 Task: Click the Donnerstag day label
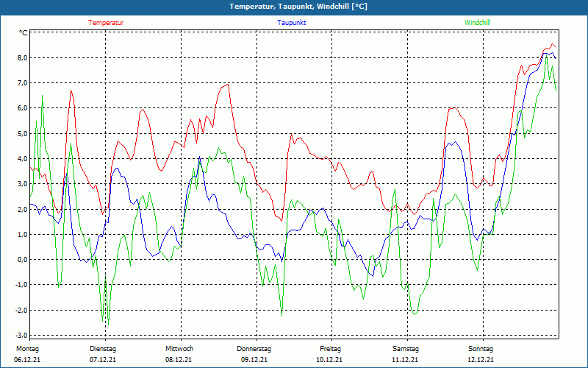pos(254,349)
